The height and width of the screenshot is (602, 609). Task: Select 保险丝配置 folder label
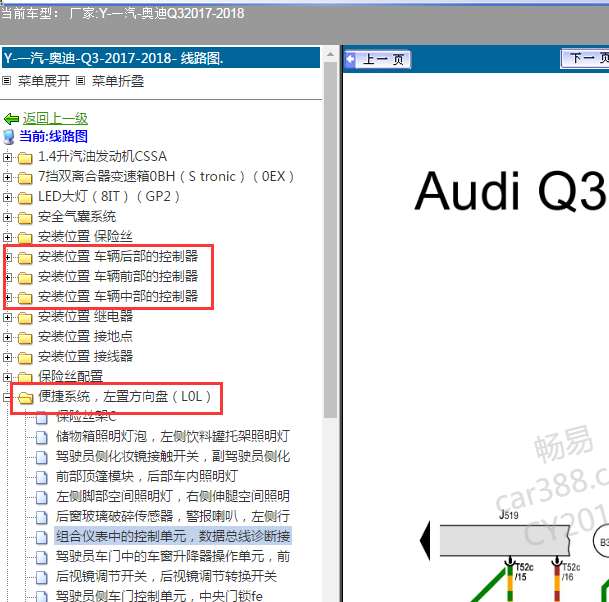coord(70,376)
